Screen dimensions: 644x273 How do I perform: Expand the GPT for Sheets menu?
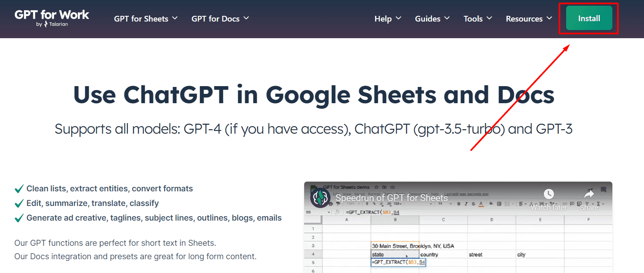146,19
